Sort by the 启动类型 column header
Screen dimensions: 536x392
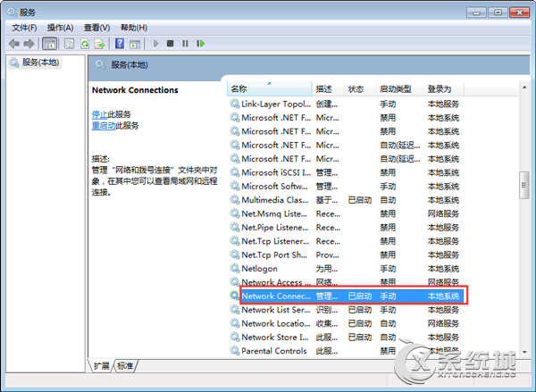click(x=399, y=89)
